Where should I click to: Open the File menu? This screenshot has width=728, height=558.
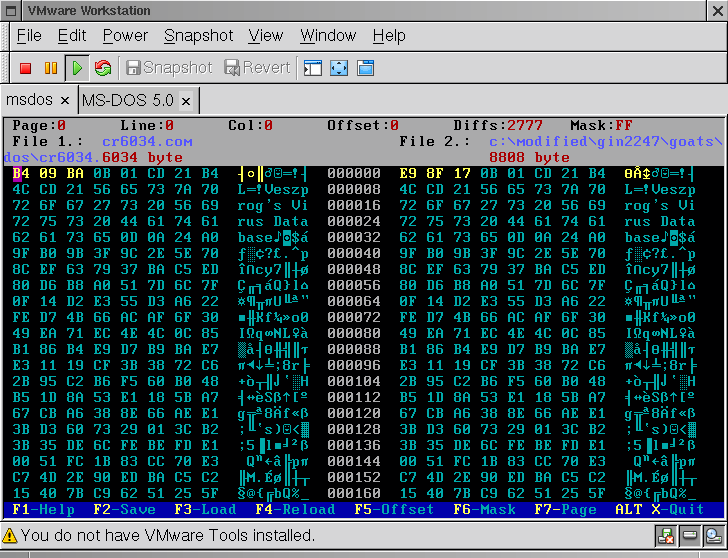29,36
